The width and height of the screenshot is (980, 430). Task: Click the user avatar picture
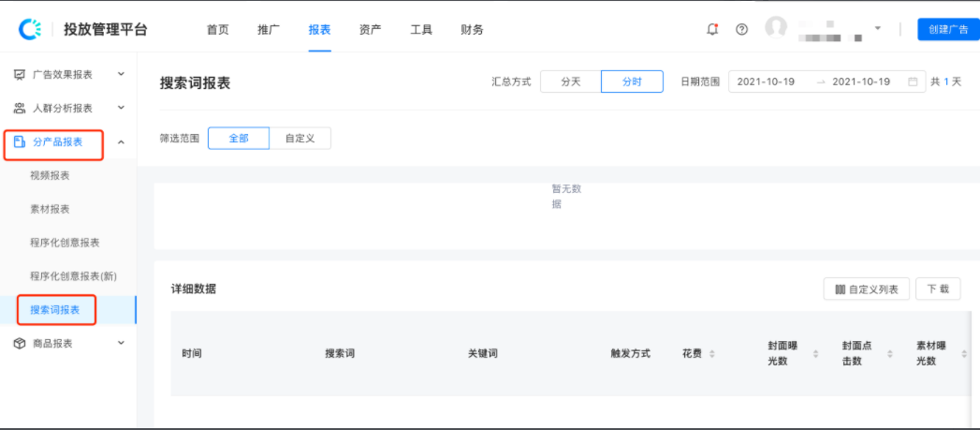[776, 27]
